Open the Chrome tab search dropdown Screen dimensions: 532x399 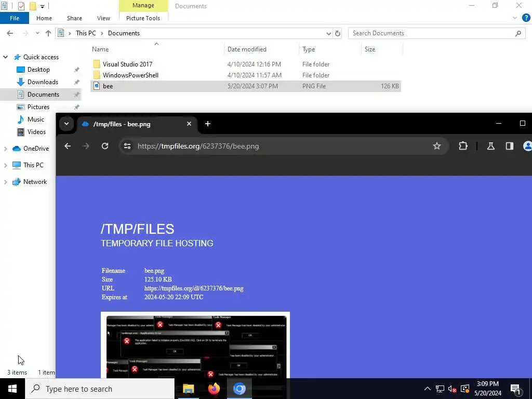pos(66,124)
